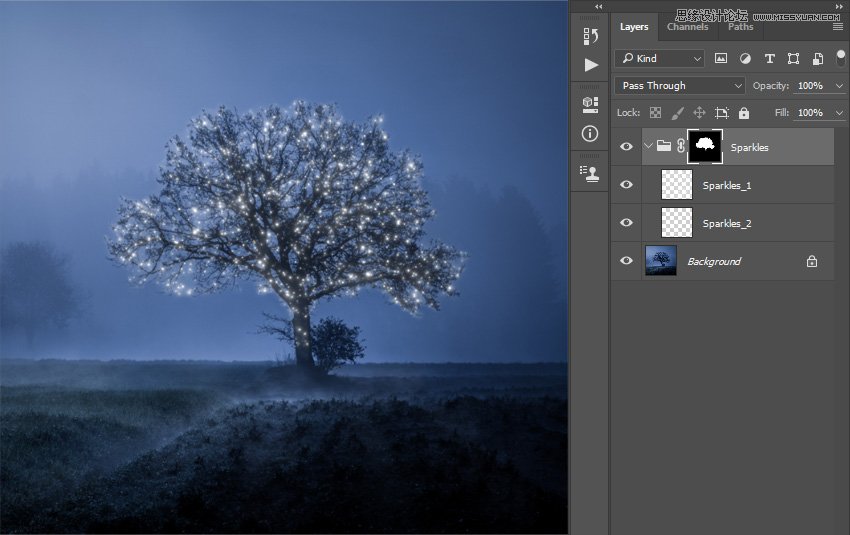This screenshot has height=535, width=850.
Task: Toggle the layer filter switch on/off
Action: pyautogui.click(x=840, y=58)
